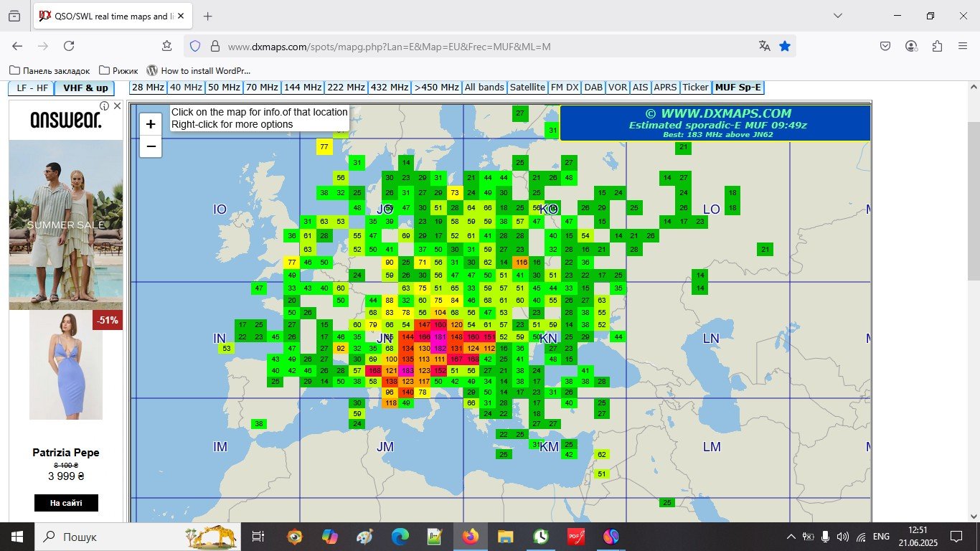Open the page translation icon
The height and width of the screenshot is (551, 980).
[765, 46]
